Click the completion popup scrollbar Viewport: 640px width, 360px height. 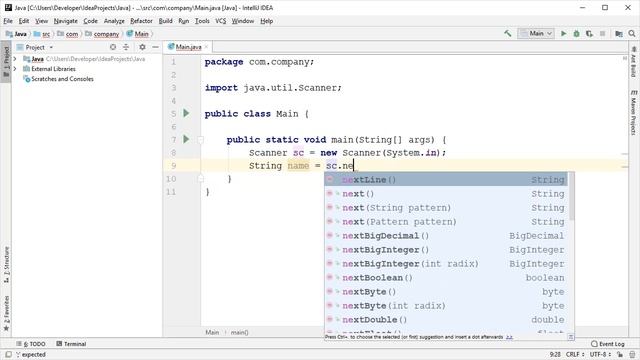click(x=571, y=196)
